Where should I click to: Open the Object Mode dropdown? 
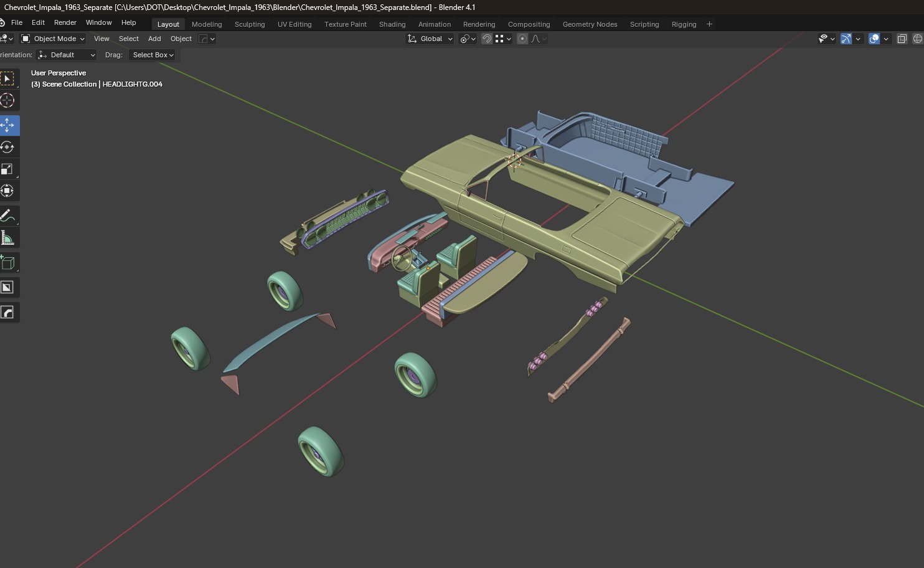coord(53,39)
